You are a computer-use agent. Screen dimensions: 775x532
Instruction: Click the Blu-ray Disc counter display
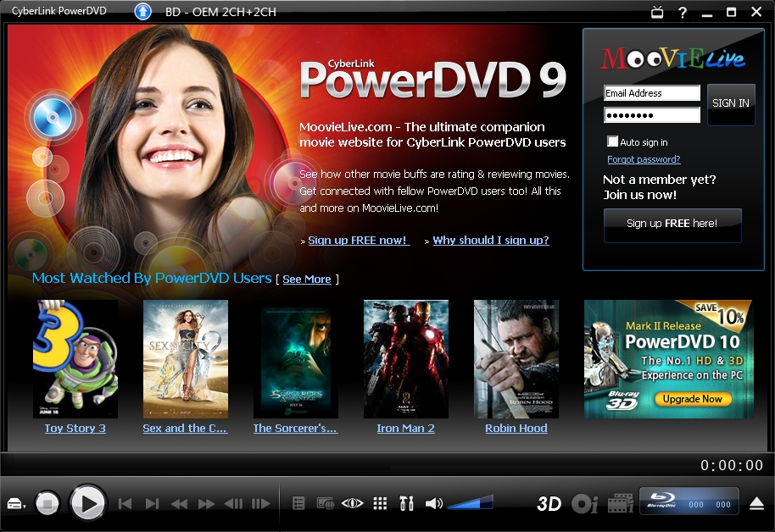pyautogui.click(x=689, y=502)
